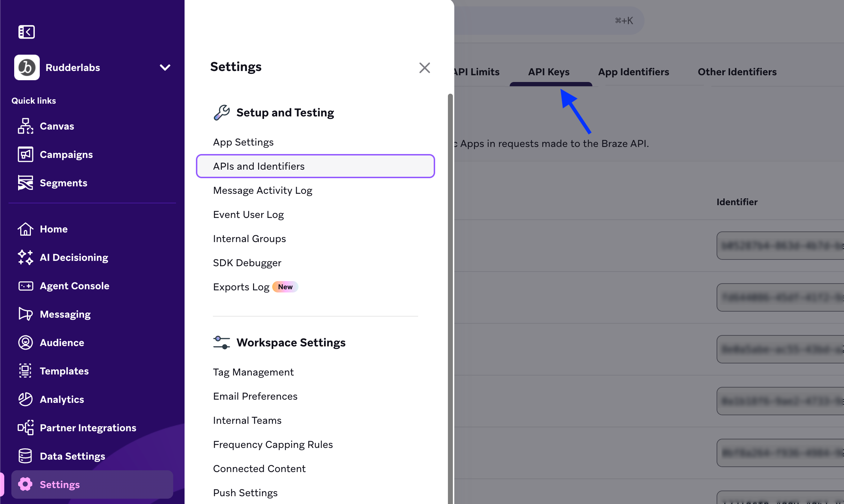Image resolution: width=844 pixels, height=504 pixels.
Task: Open the SDK Debugger
Action: coord(247,263)
